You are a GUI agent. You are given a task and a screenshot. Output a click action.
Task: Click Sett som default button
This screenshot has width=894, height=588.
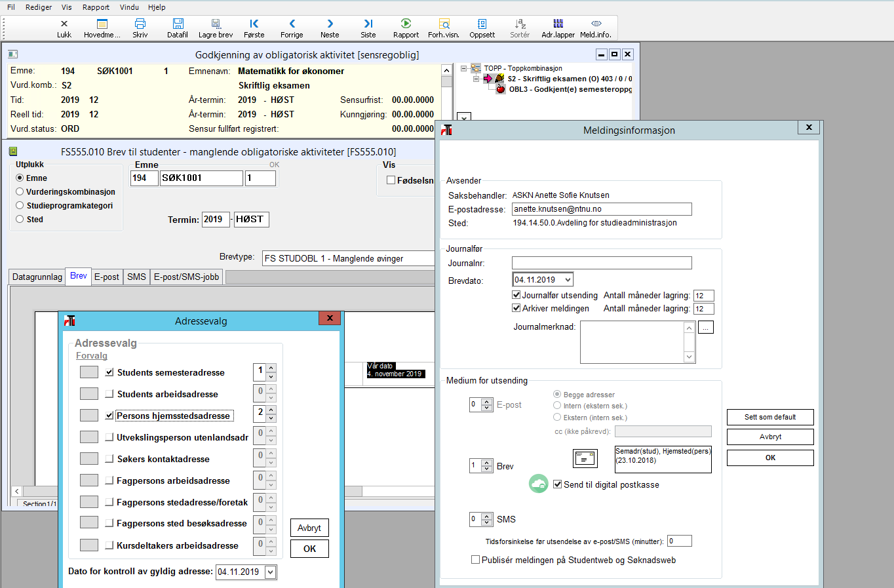(x=770, y=417)
